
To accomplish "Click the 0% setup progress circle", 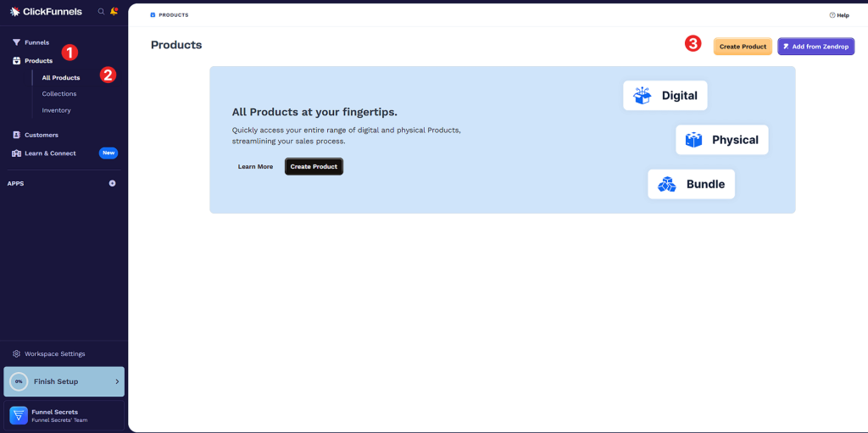I will point(19,381).
